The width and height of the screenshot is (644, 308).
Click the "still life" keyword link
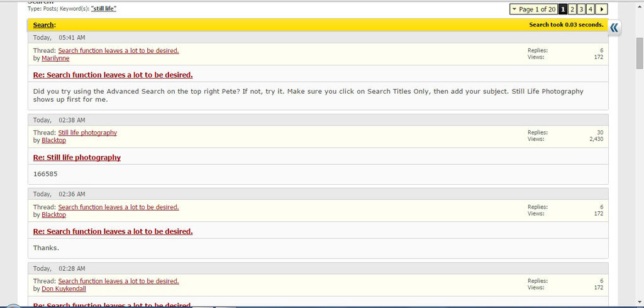(x=104, y=9)
